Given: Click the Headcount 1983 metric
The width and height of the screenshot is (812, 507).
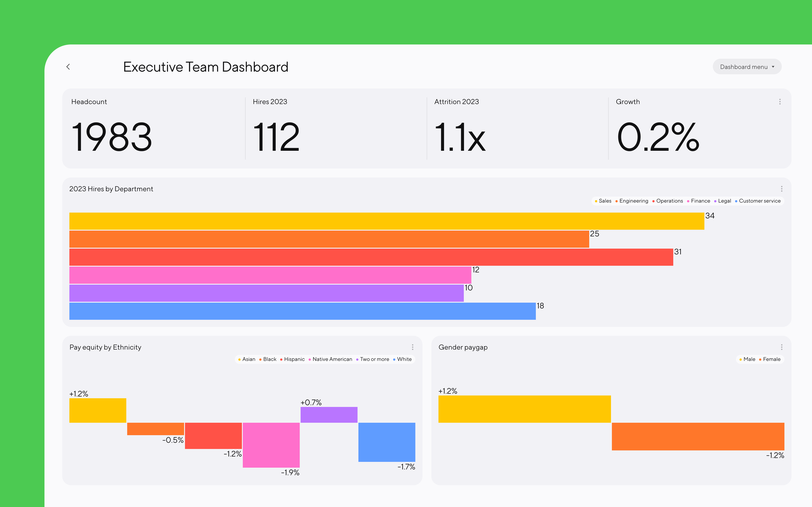Looking at the screenshot, I should (112, 137).
